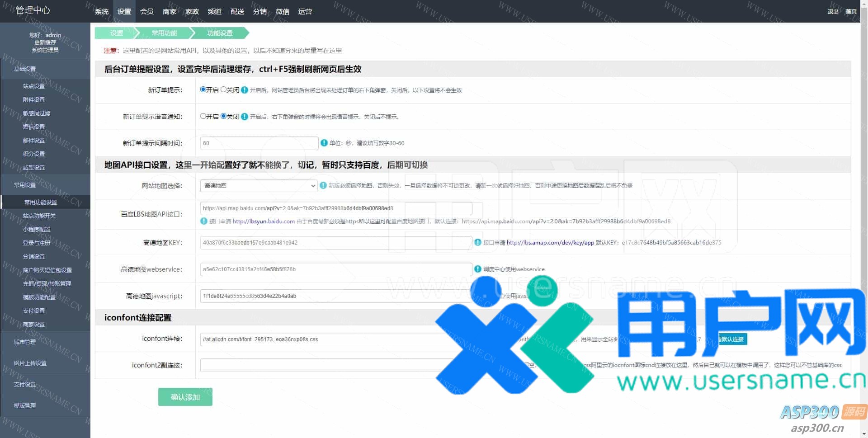Click info icon beside 新订单提示 radio options

[245, 90]
